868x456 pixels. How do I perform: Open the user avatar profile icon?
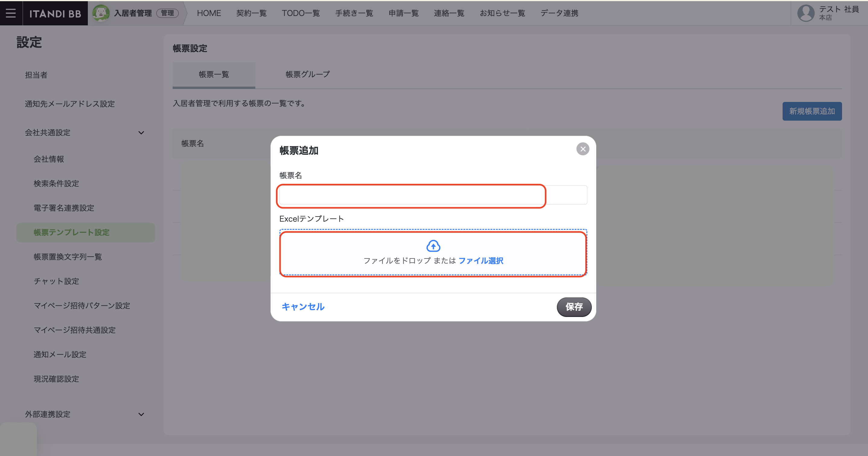click(806, 13)
